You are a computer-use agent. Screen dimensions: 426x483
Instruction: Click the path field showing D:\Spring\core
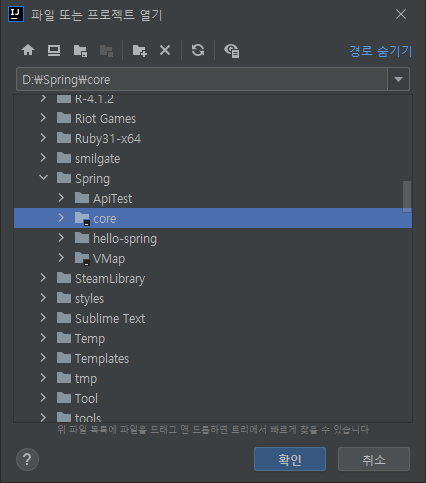click(x=202, y=79)
